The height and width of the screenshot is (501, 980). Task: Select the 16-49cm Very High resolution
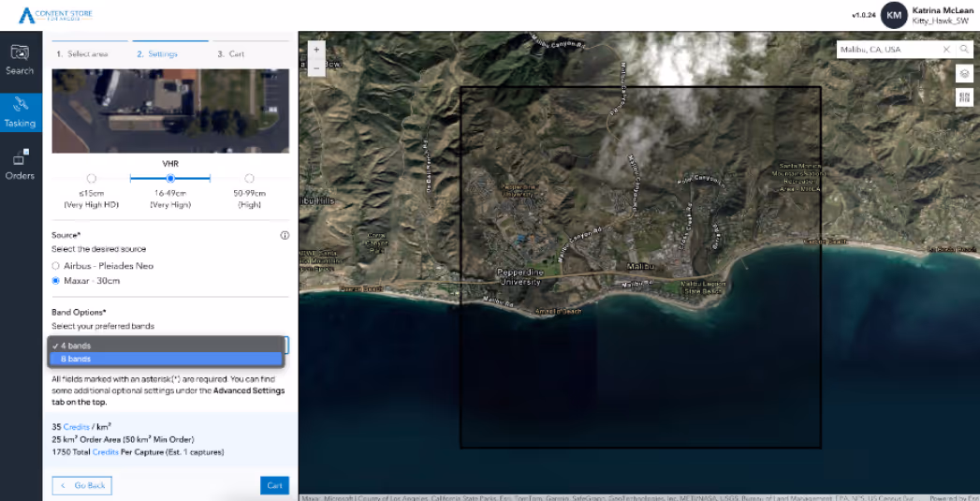(x=170, y=178)
